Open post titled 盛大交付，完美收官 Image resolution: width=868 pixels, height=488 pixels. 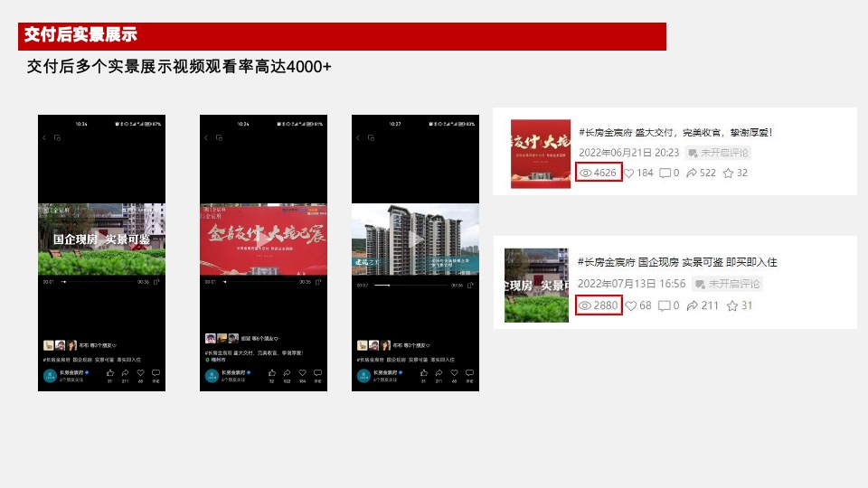pos(675,133)
